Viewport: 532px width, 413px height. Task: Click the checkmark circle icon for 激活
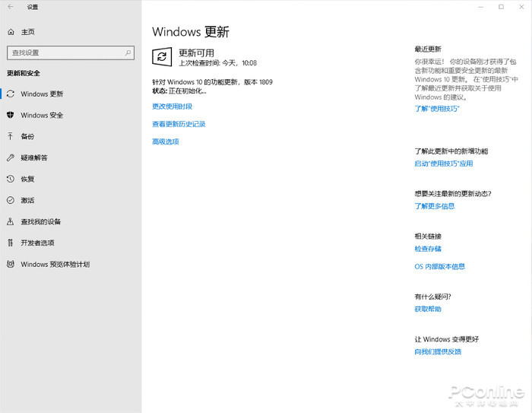pos(11,200)
